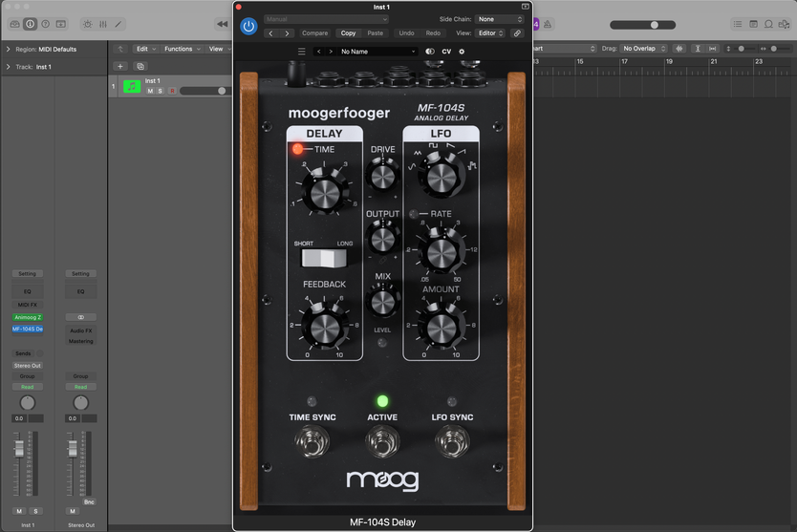This screenshot has height=532, width=797.
Task: Click the TIME SYNC footswitch
Action: [x=312, y=441]
